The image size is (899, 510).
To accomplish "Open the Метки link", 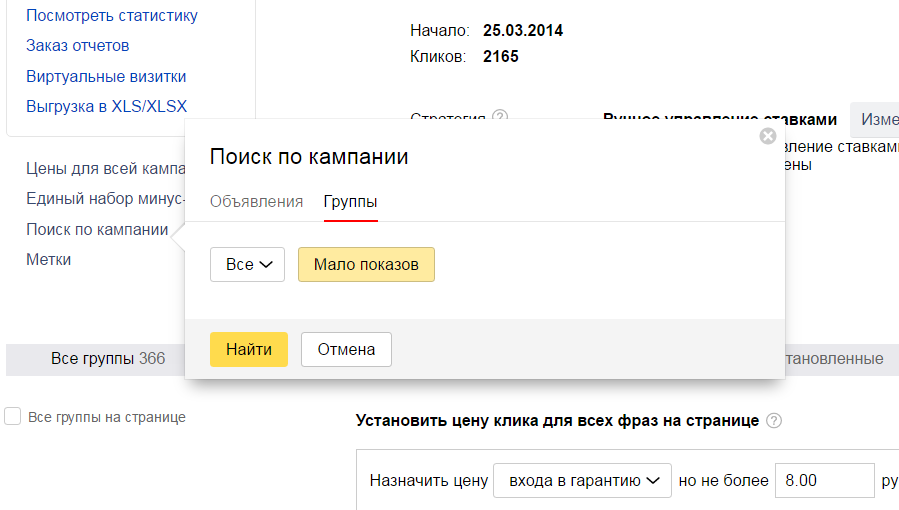I will tap(48, 260).
